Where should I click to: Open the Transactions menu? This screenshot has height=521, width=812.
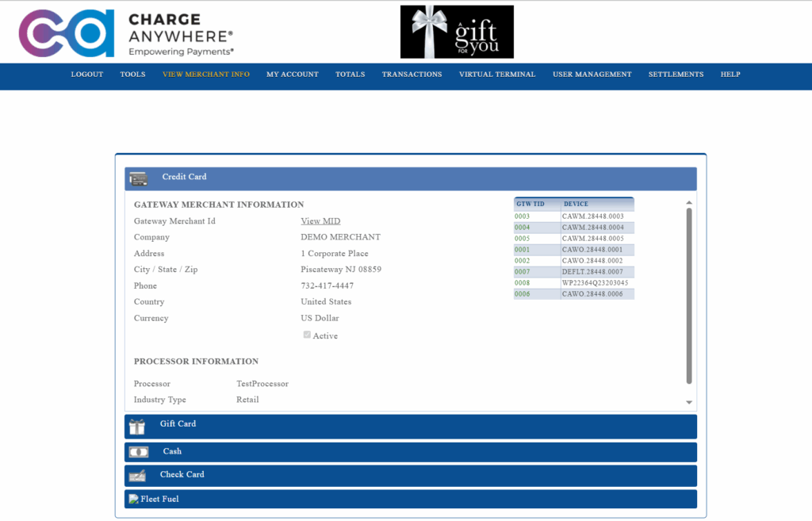click(x=412, y=75)
